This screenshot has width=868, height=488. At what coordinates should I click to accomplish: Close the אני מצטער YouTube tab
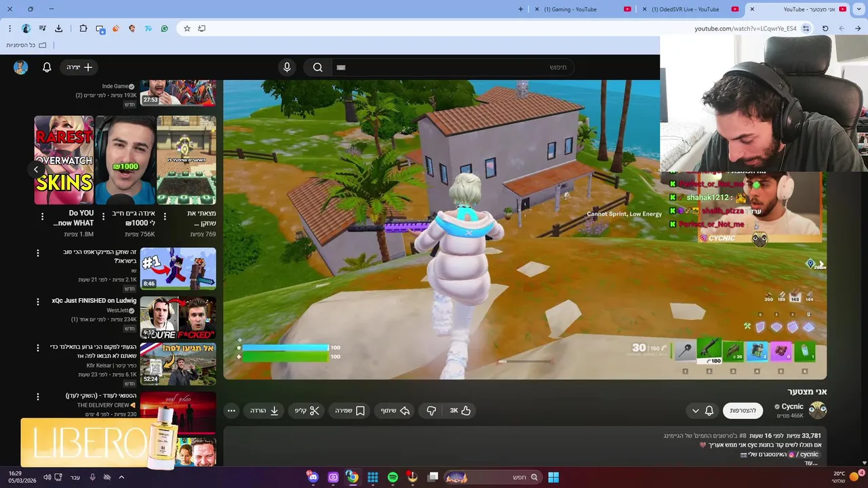751,9
